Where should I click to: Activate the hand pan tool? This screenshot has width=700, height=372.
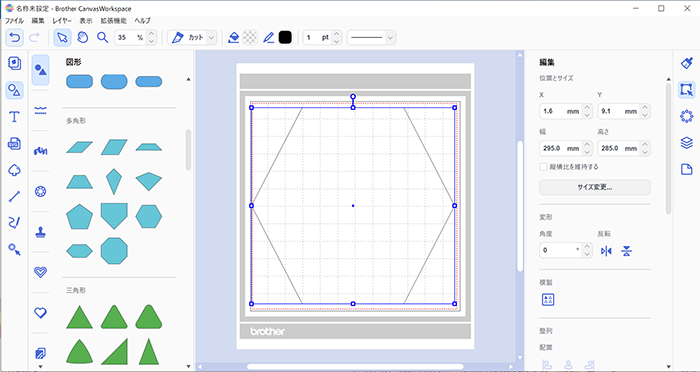click(x=83, y=38)
